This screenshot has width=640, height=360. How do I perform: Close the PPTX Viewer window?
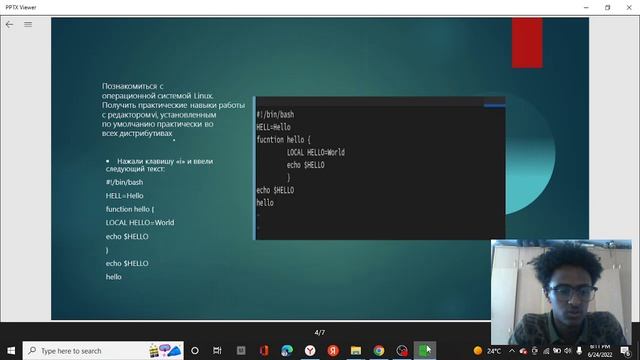click(x=629, y=7)
